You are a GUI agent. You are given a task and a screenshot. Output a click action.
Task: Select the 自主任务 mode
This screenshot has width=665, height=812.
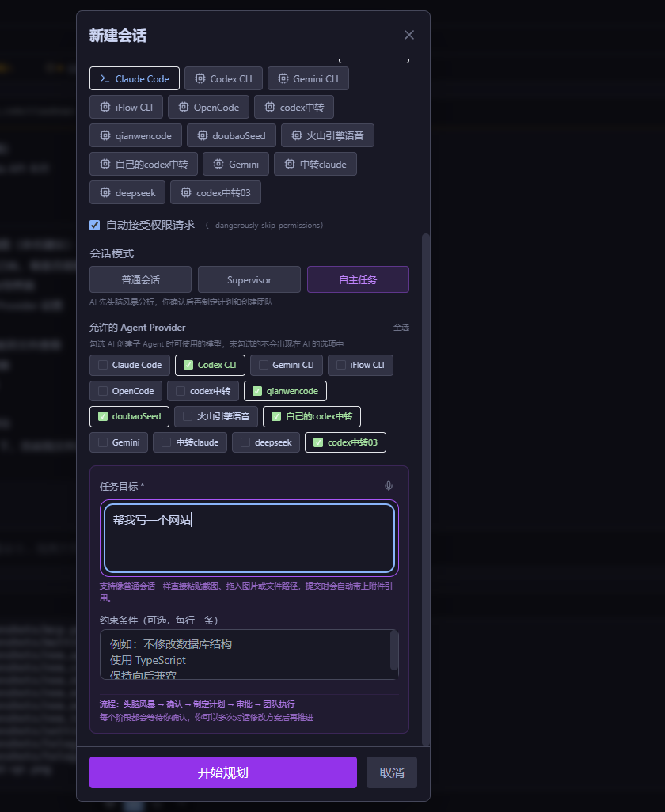pyautogui.click(x=358, y=279)
